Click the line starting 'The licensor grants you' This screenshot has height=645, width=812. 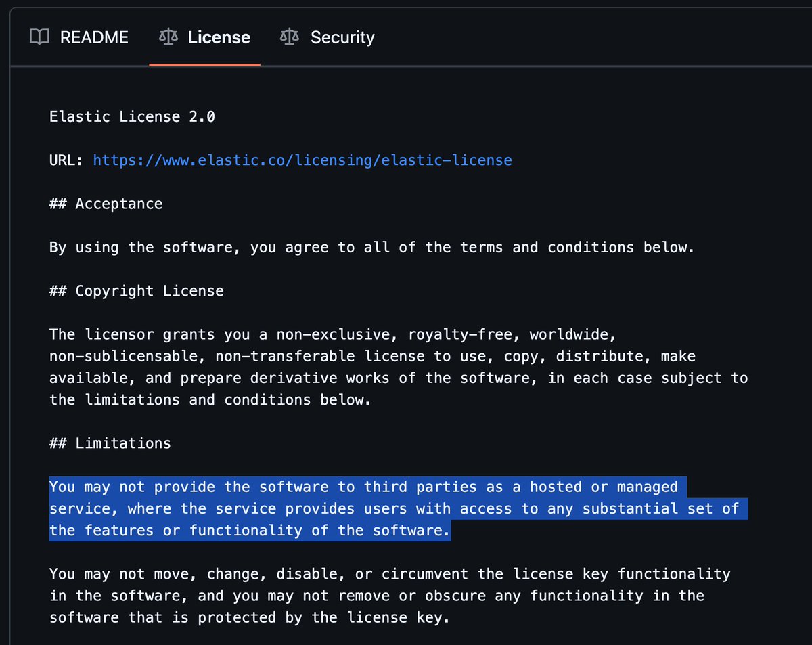[332, 335]
